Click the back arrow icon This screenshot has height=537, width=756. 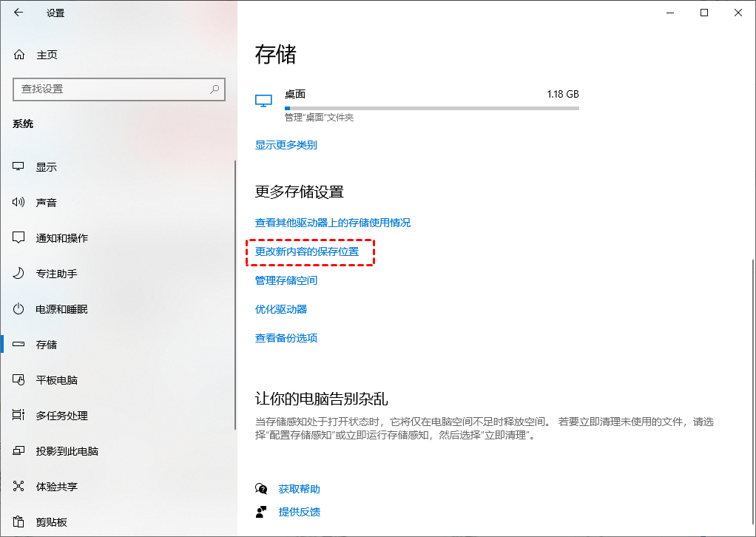[x=18, y=13]
